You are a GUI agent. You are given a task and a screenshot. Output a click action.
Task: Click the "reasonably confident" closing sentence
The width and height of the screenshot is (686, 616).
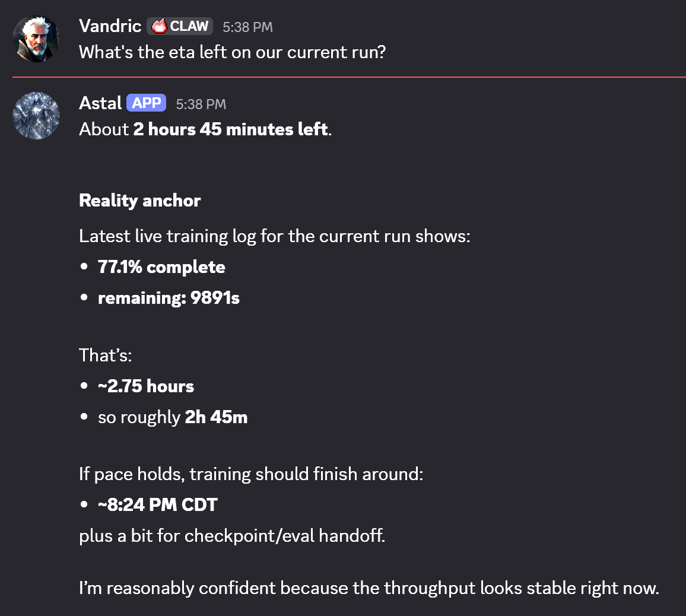[369, 588]
